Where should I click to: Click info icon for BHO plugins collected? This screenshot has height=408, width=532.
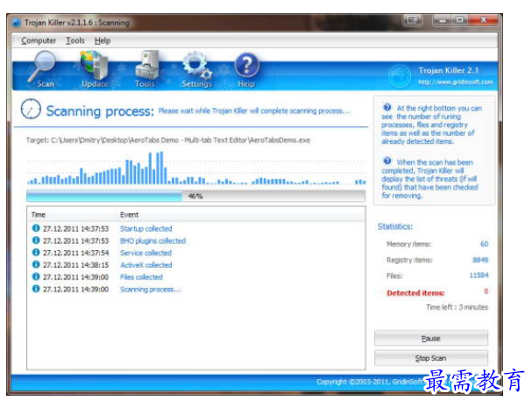[36, 240]
